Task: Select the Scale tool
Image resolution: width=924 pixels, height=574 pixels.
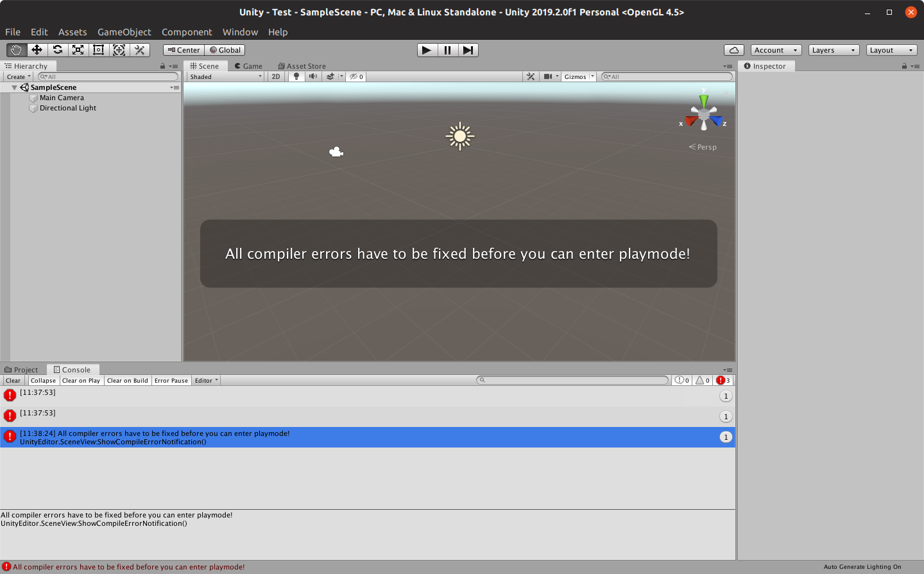Action: [78, 50]
